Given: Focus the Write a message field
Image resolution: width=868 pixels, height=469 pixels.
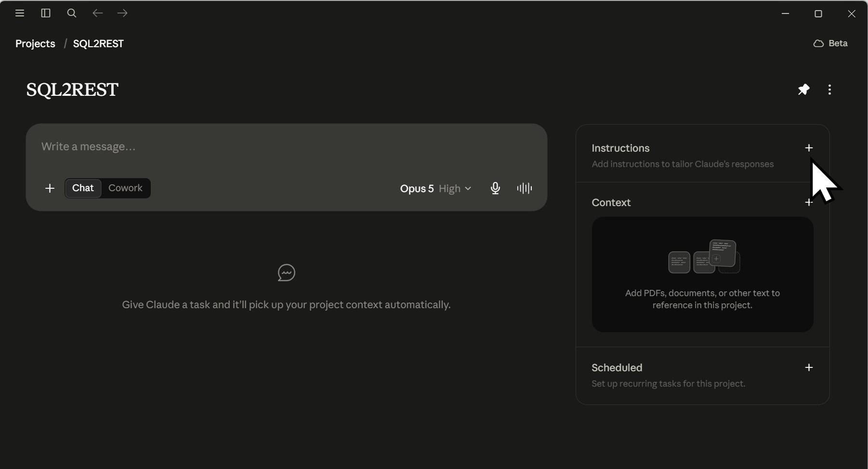Looking at the screenshot, I should [287, 147].
